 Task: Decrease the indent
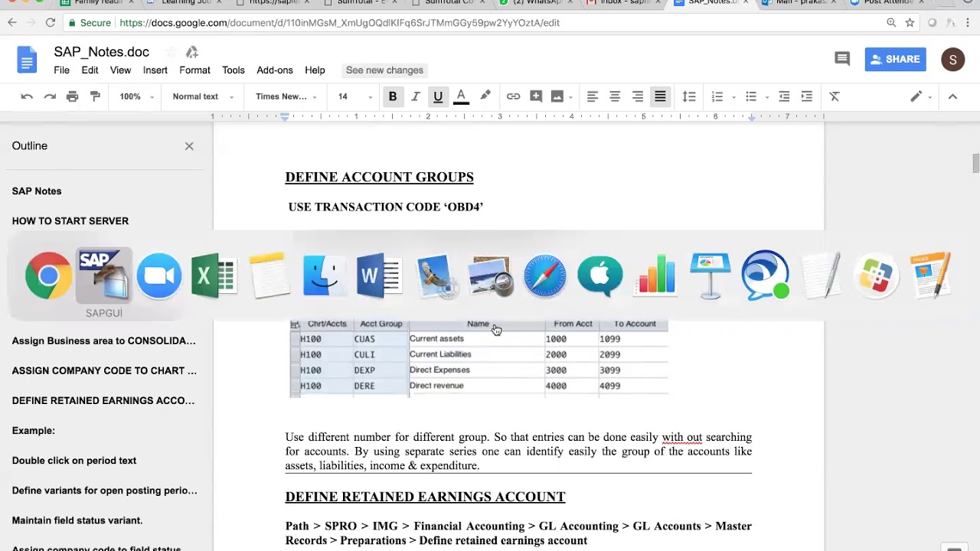[x=784, y=96]
